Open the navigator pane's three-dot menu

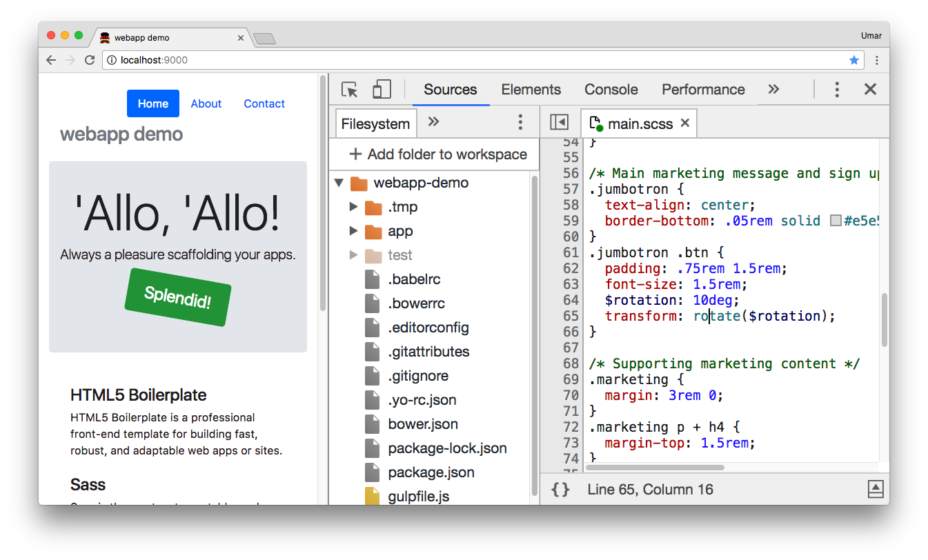coord(520,121)
